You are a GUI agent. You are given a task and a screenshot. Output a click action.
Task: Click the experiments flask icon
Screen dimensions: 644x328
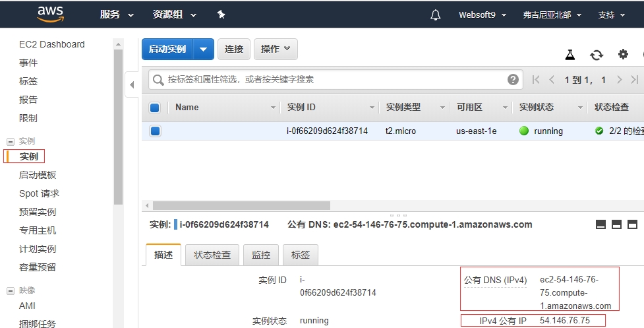click(570, 55)
